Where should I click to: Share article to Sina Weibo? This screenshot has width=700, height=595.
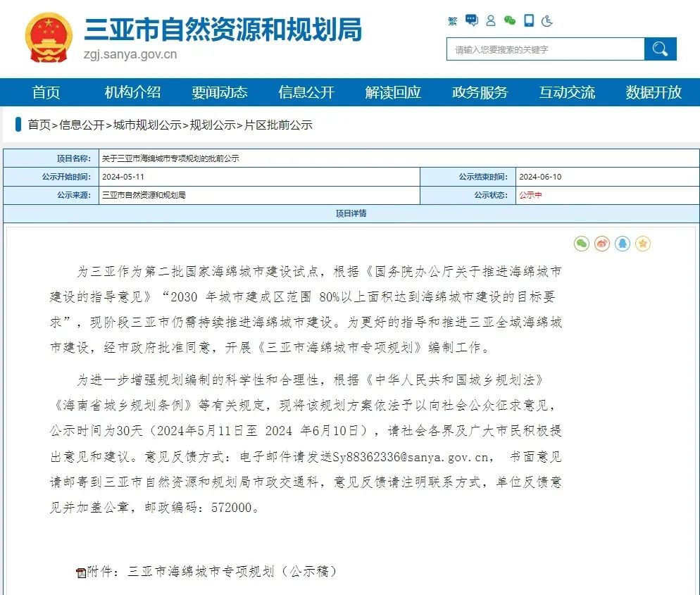(602, 244)
